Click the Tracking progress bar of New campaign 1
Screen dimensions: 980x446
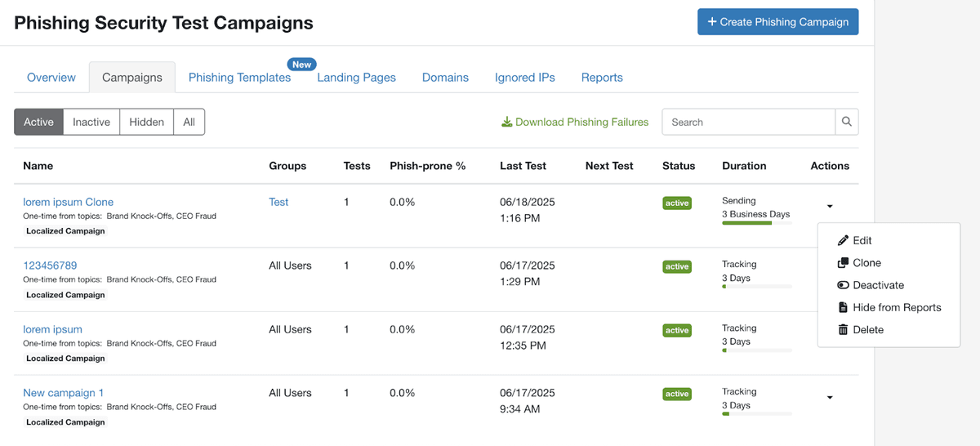[757, 414]
